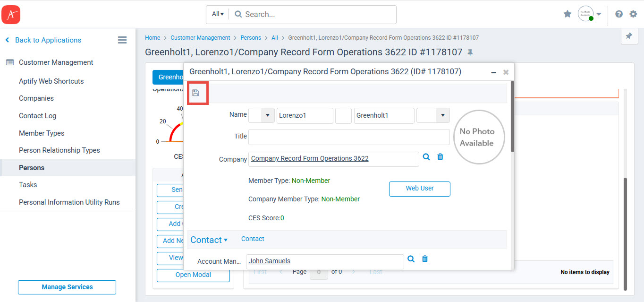Click Customer Management in breadcrumb
Image resolution: width=644 pixels, height=302 pixels.
click(200, 38)
